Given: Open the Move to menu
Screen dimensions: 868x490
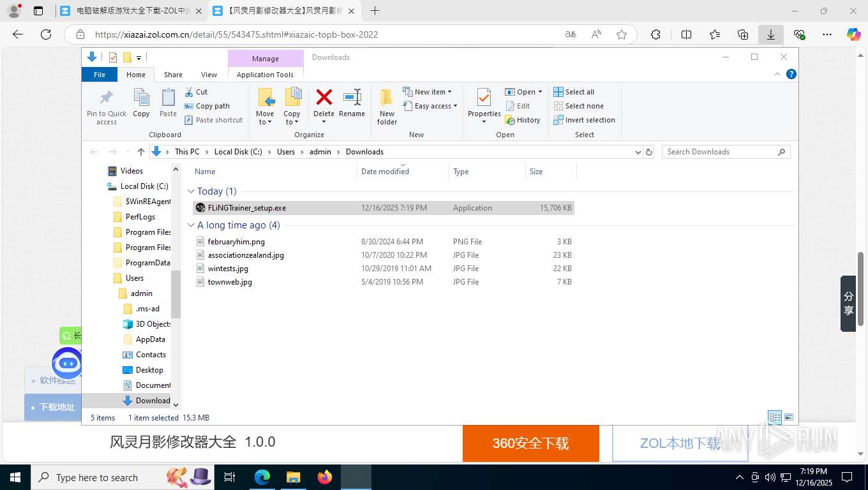Looking at the screenshot, I should (265, 107).
